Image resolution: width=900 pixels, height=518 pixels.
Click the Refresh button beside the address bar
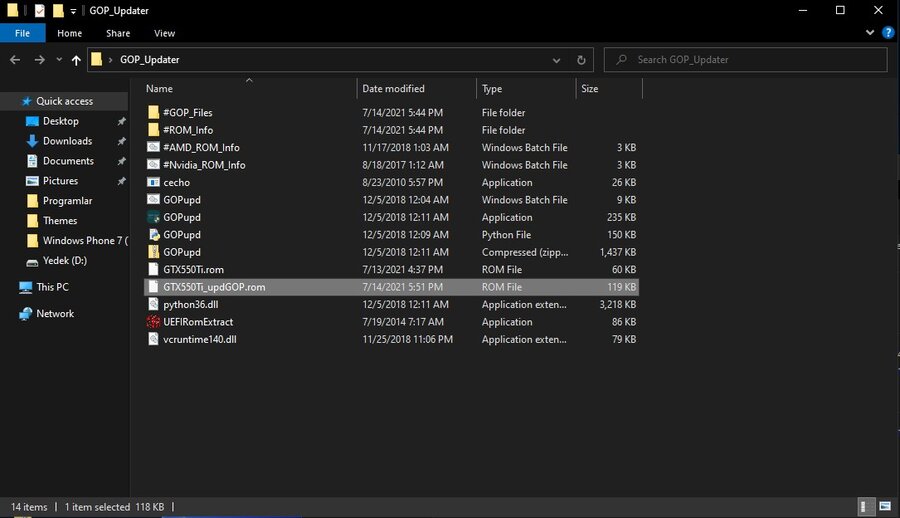pos(582,60)
